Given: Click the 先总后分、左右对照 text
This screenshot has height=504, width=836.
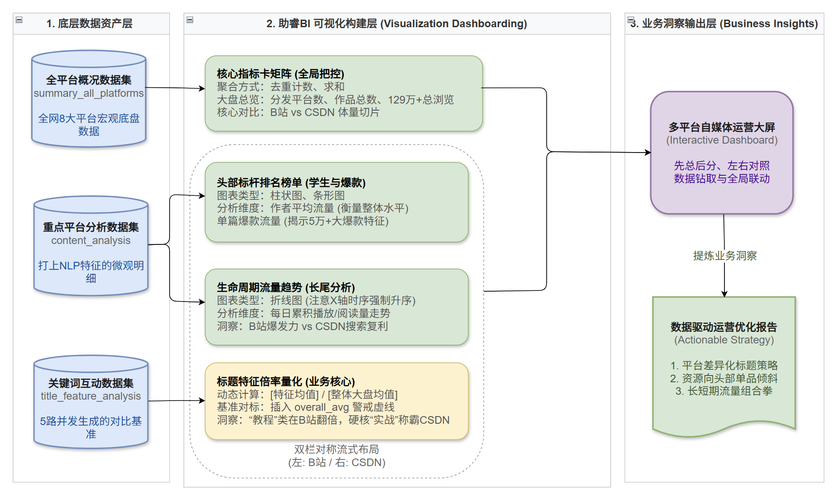Looking at the screenshot, I should 722,165.
